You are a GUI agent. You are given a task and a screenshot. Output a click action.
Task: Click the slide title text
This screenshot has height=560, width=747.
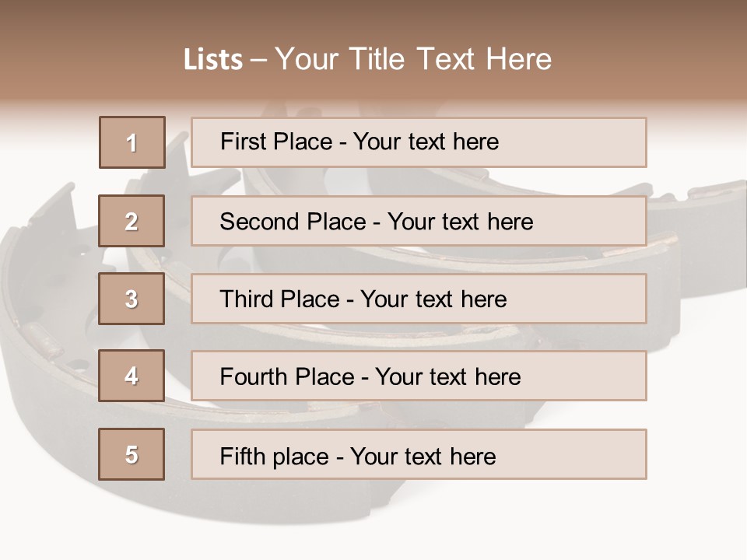tap(367, 59)
